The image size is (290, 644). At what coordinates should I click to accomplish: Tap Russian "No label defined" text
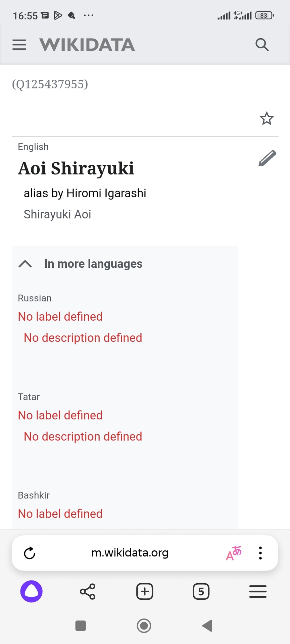point(60,317)
